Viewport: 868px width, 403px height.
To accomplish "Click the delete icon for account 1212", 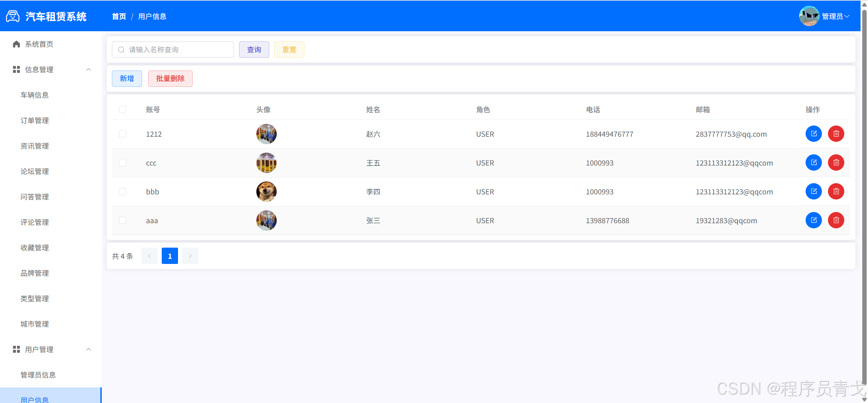I will click(836, 134).
